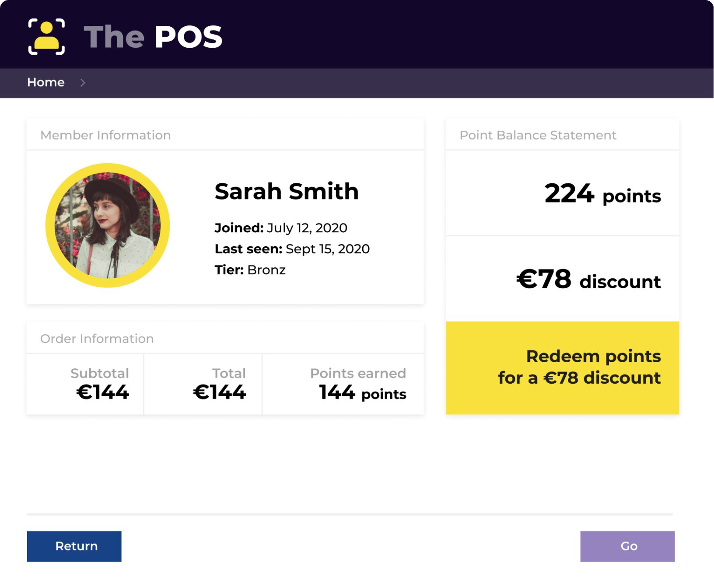Open the Home breadcrumb link
Image resolution: width=714 pixels, height=588 pixels.
tap(46, 82)
